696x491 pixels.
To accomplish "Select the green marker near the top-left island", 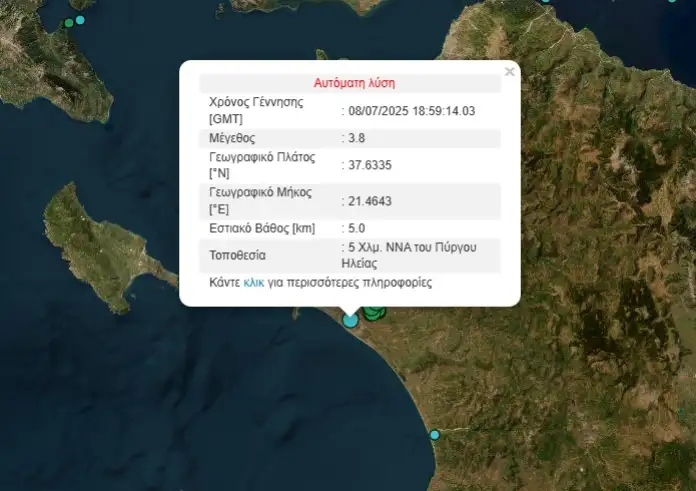I will point(69,23).
